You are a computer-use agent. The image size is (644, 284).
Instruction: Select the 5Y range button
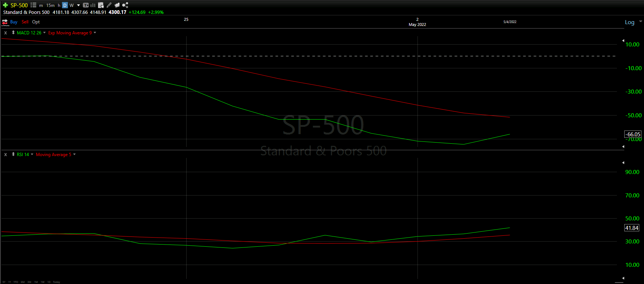coord(4,282)
